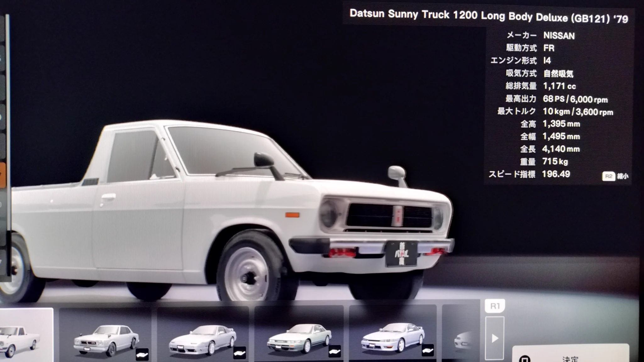Click the engine type value I4

click(x=547, y=60)
